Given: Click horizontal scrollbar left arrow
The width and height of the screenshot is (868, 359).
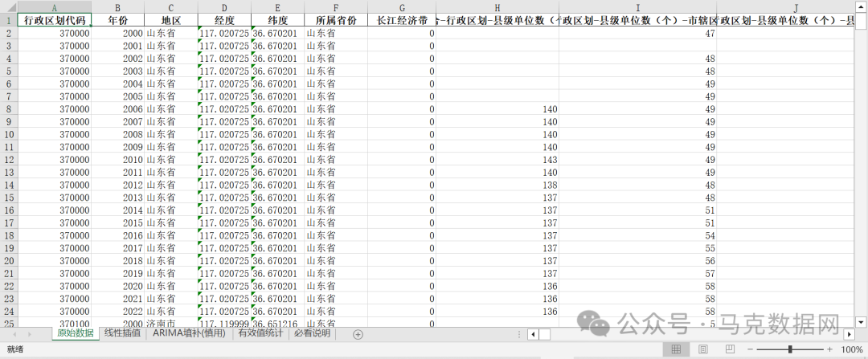Looking at the screenshot, I should tap(533, 334).
